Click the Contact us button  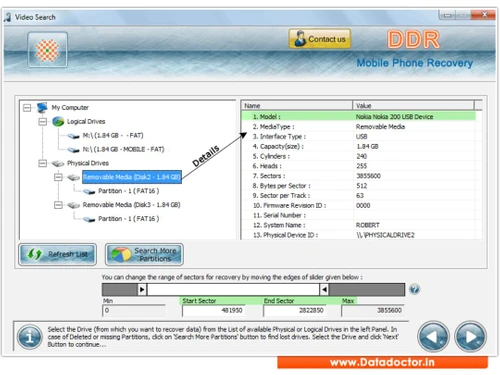[x=320, y=39]
